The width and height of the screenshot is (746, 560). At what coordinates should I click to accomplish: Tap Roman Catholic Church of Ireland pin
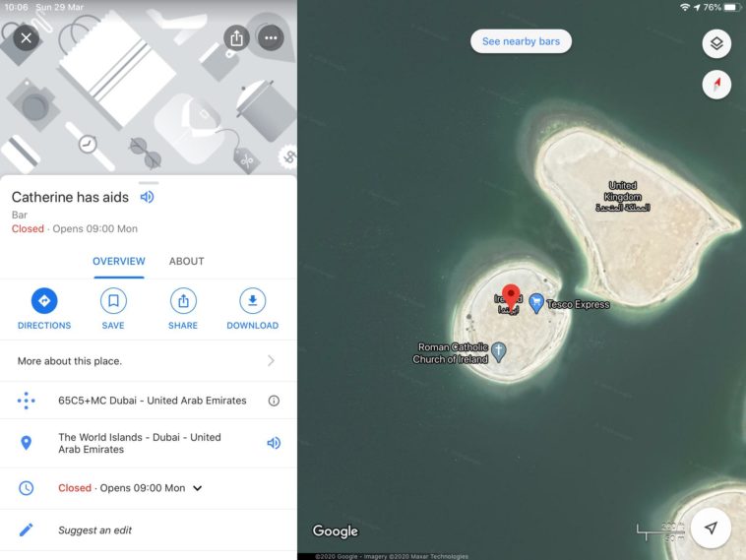coord(498,351)
